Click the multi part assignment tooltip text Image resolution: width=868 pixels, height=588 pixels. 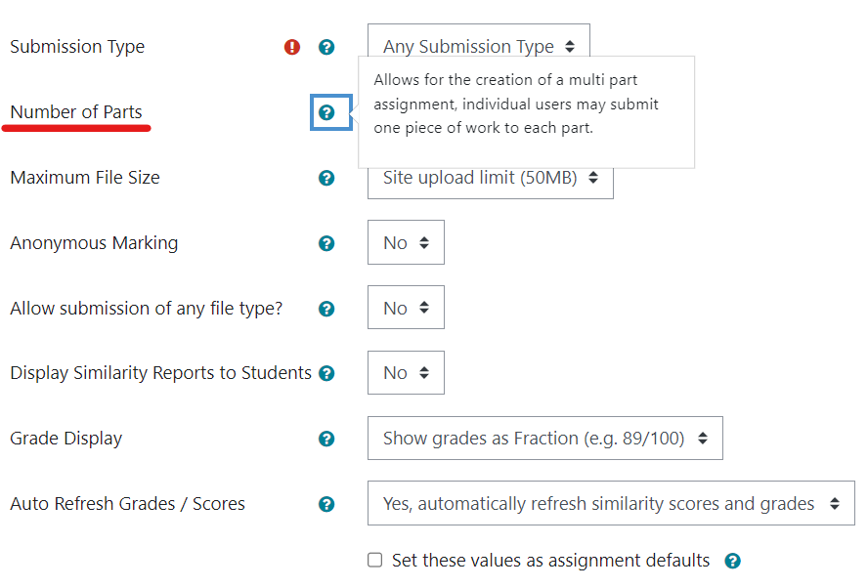pyautogui.click(x=516, y=104)
